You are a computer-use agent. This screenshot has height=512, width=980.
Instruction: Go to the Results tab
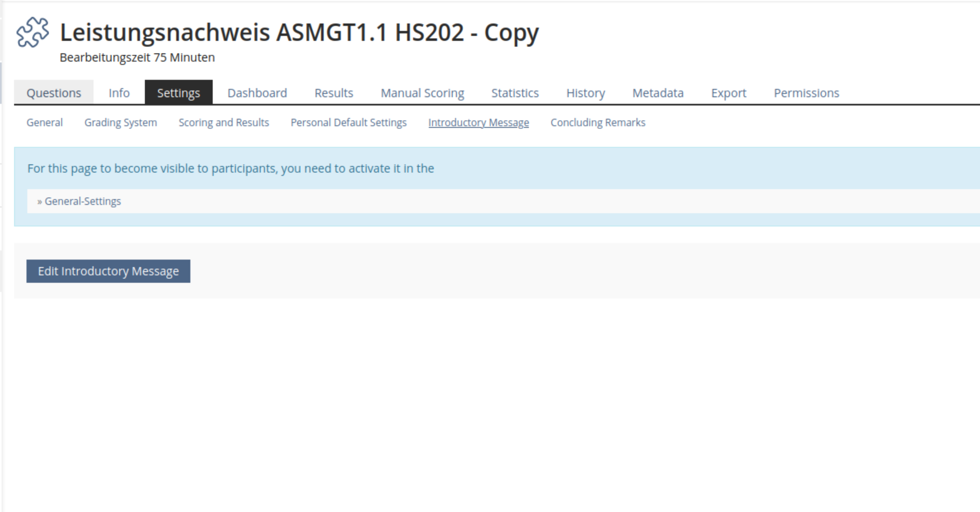[x=334, y=93]
